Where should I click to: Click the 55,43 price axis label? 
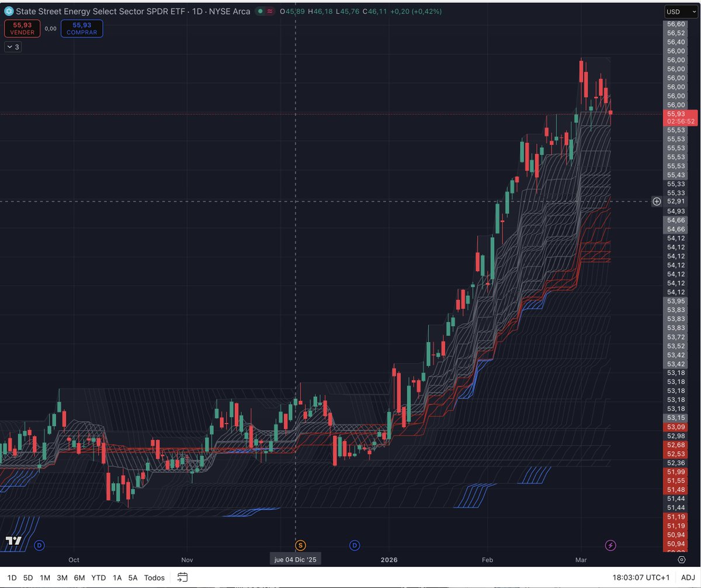(x=676, y=175)
